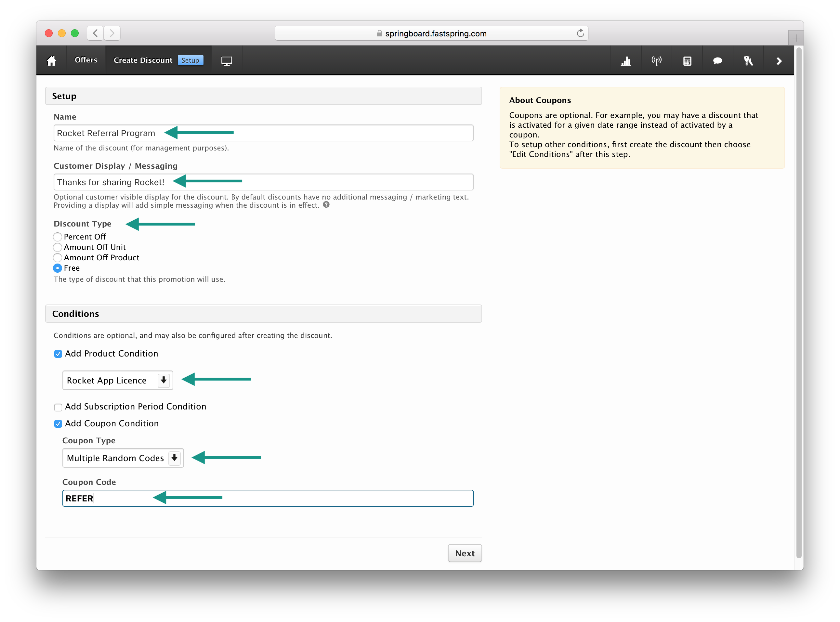
Task: Click the right chevron arrow in toolbar
Action: (779, 61)
